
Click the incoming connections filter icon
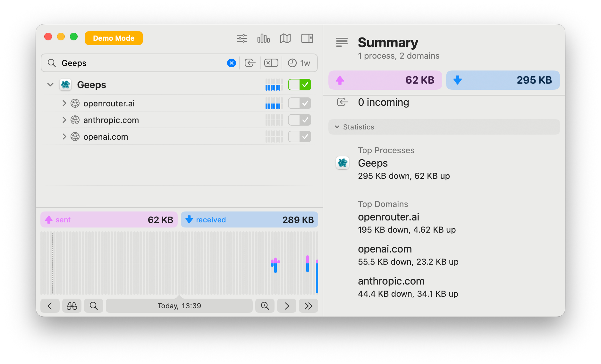pos(250,63)
